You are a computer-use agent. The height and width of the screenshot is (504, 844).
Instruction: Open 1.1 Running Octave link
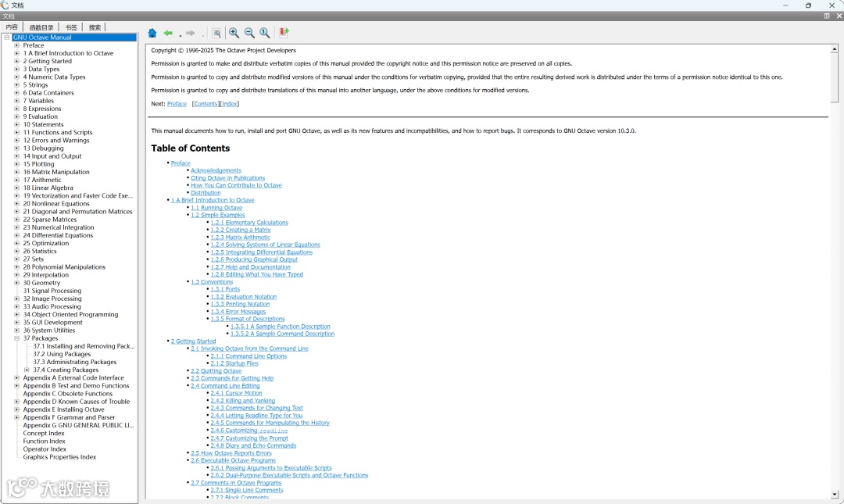pos(216,207)
